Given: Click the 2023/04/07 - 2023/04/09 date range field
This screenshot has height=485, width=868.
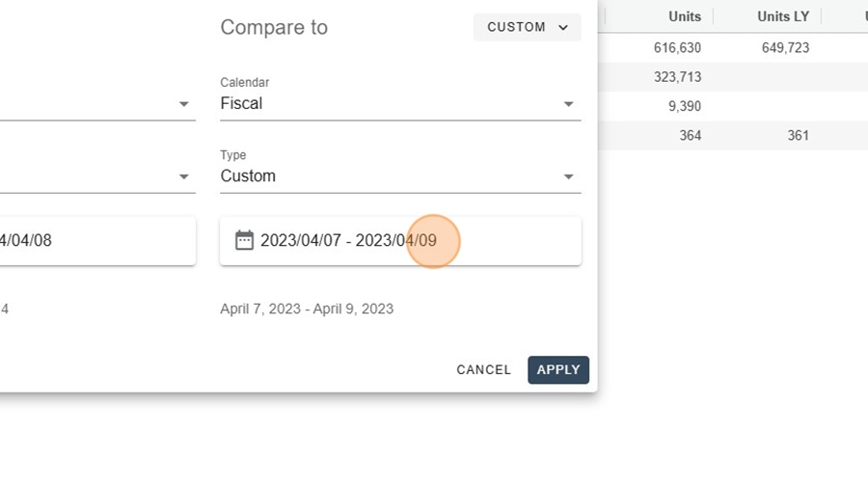Looking at the screenshot, I should 400,241.
